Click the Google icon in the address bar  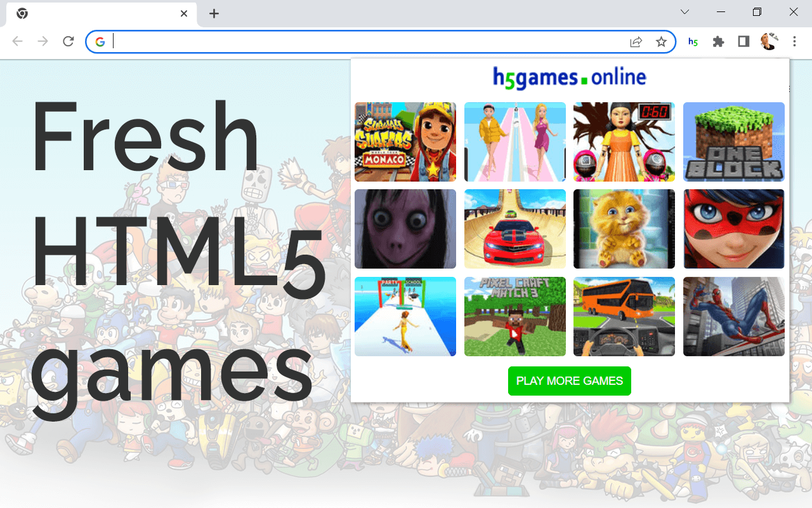(100, 42)
